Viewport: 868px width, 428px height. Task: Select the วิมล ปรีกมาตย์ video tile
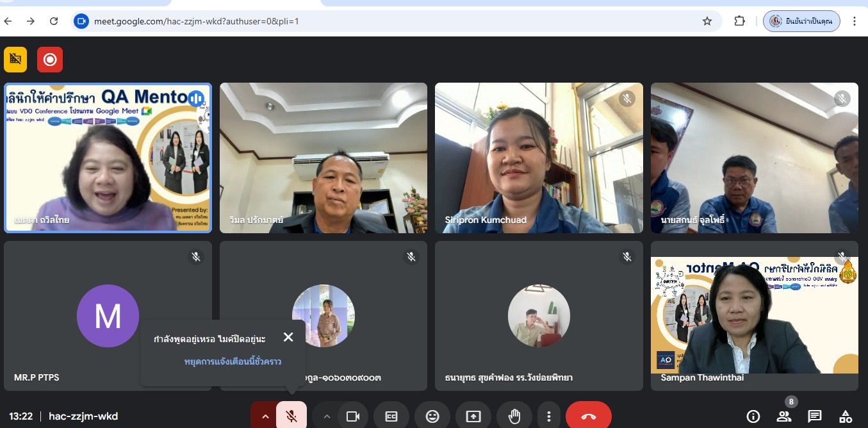click(323, 157)
